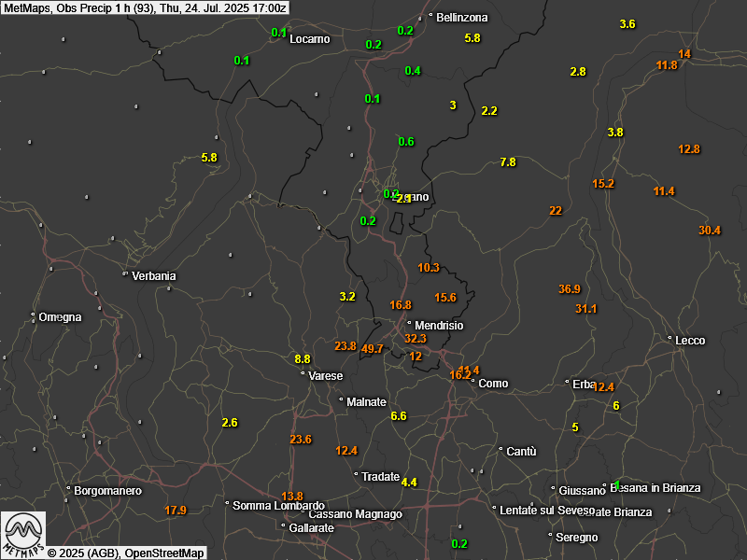Click the Lecco city label
The width and height of the screenshot is (747, 560).
pyautogui.click(x=690, y=341)
